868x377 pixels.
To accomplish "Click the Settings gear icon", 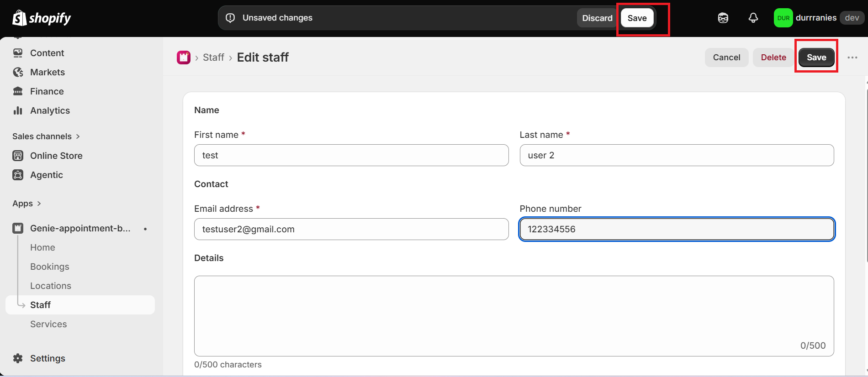I will click(18, 358).
